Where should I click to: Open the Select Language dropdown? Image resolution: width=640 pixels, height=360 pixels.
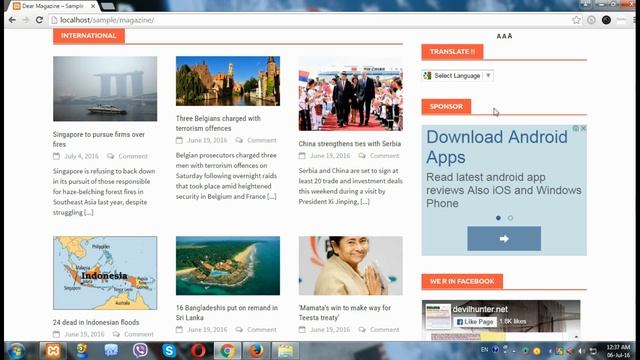[458, 76]
